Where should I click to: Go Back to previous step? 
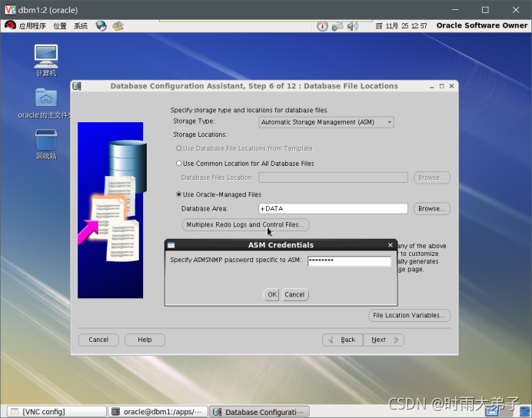tap(342, 340)
